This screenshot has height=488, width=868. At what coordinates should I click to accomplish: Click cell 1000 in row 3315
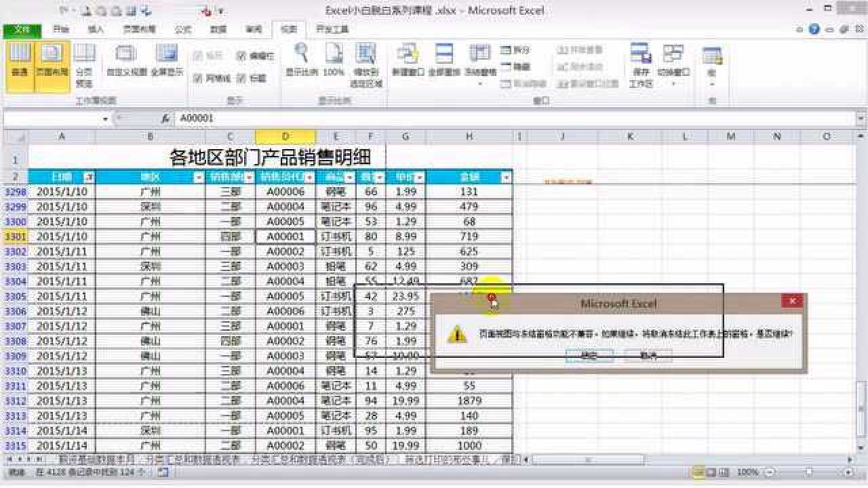click(469, 445)
